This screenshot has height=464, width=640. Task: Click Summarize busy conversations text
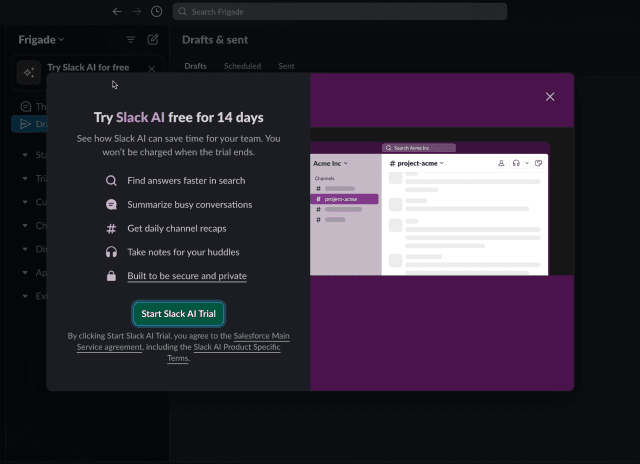[x=189, y=204]
